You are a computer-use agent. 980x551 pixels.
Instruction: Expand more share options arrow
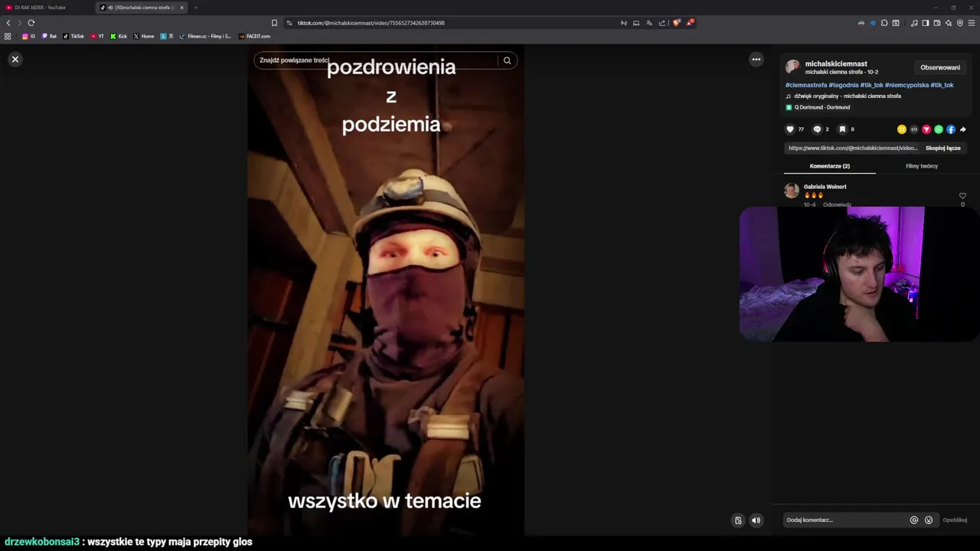tap(963, 129)
